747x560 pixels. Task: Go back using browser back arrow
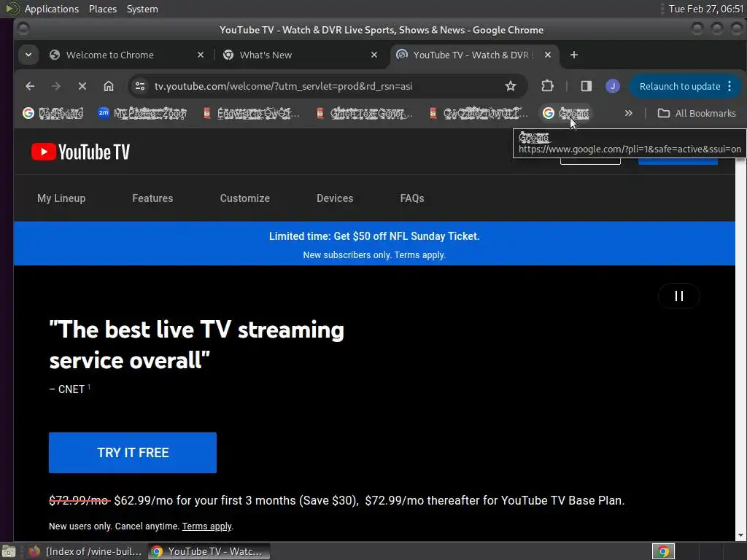[x=30, y=86]
